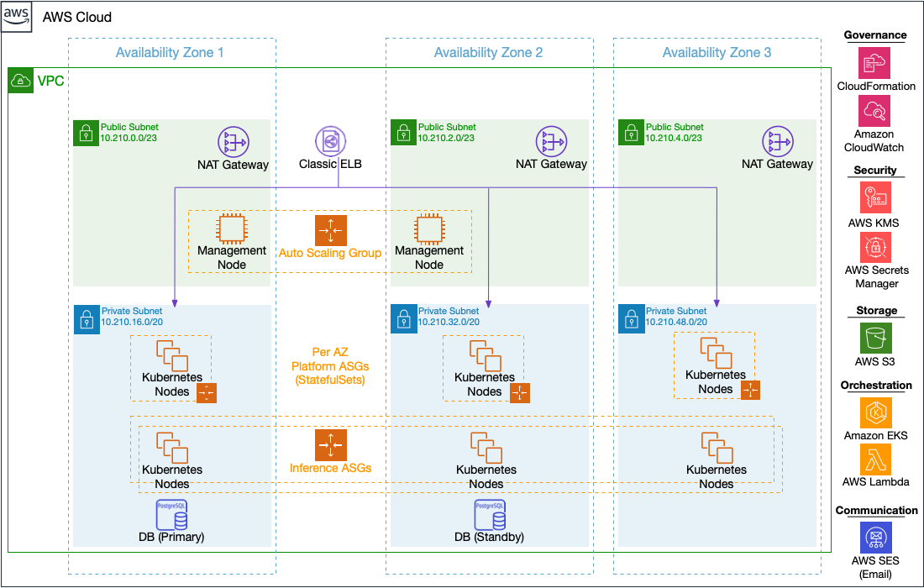Click lock icon of Private Subnet 10.210.32.0/20
The width and height of the screenshot is (924, 588).
(x=404, y=319)
